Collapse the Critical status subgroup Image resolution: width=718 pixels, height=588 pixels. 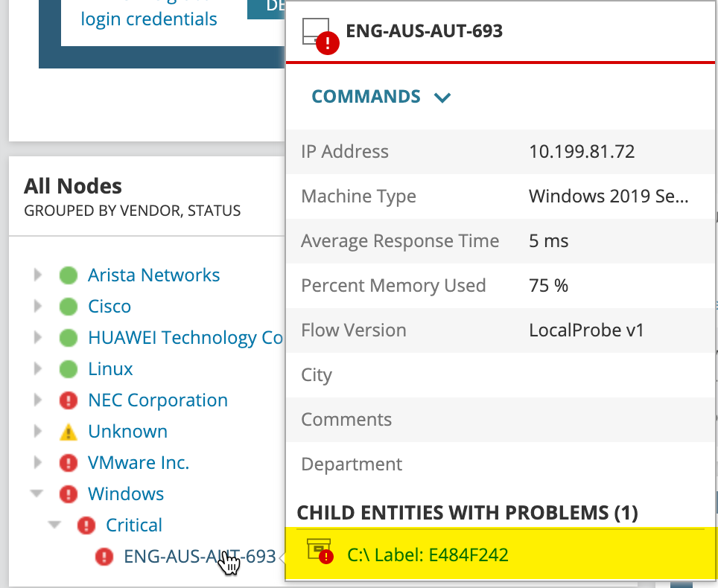click(x=54, y=525)
